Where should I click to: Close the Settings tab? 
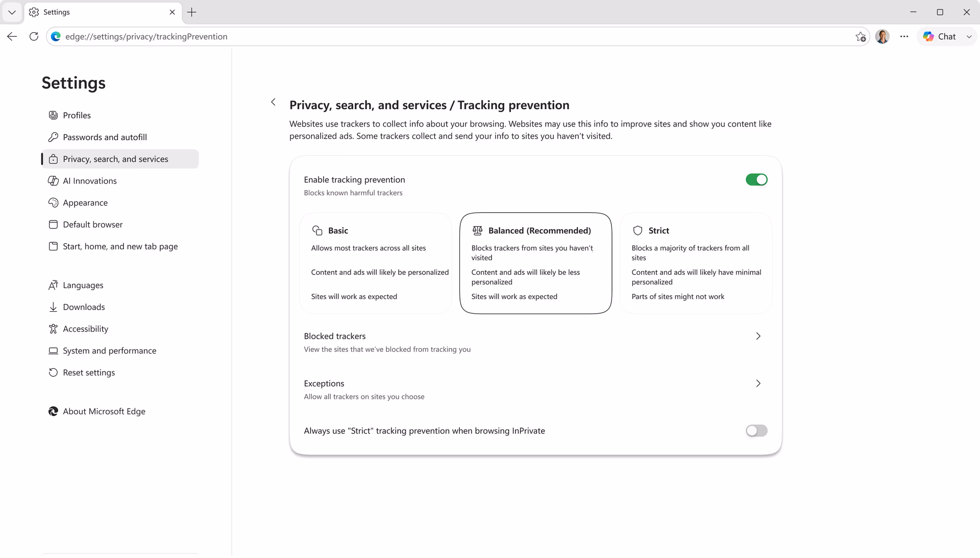(x=173, y=12)
